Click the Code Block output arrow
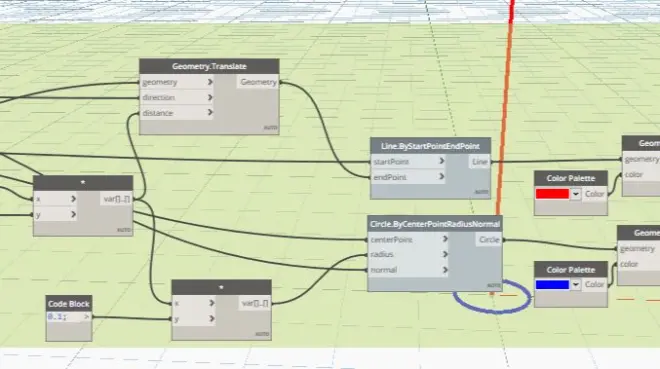660x369 pixels. pos(87,316)
